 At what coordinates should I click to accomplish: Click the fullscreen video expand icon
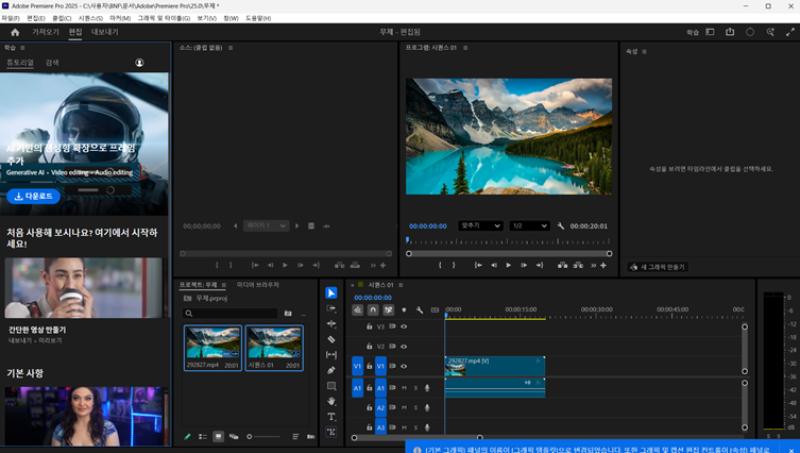[x=790, y=32]
